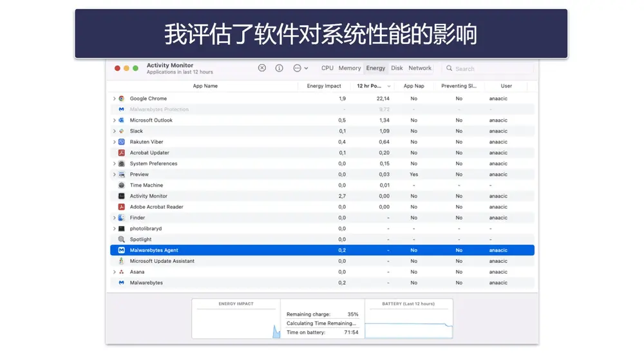Click the Preview app icon
This screenshot has width=644, height=353.
tap(121, 174)
